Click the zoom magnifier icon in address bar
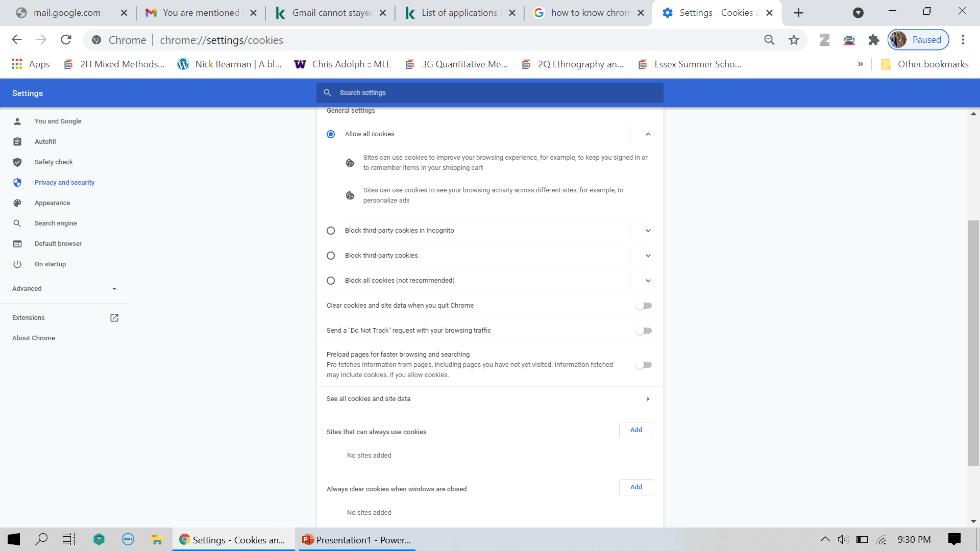The image size is (980, 551). (769, 40)
